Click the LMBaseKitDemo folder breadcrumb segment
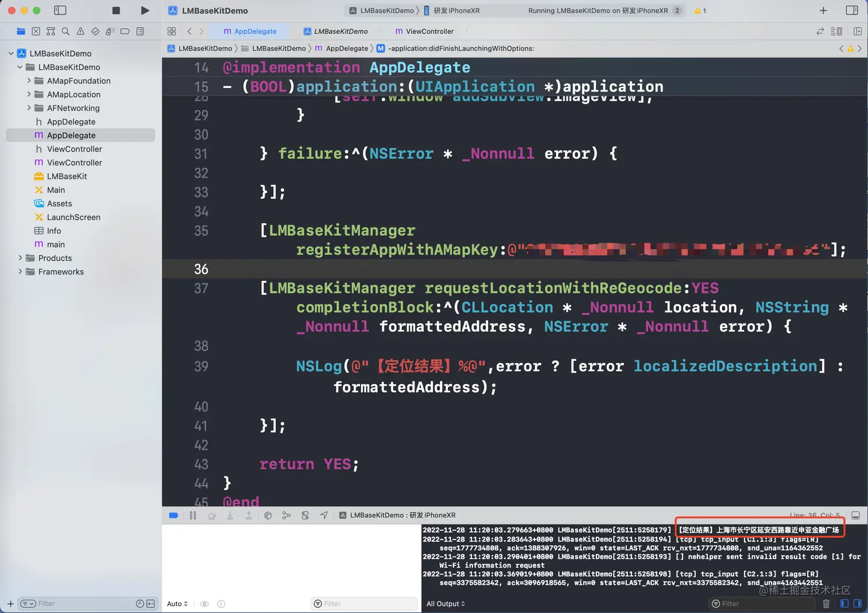This screenshot has width=868, height=613. [273, 48]
